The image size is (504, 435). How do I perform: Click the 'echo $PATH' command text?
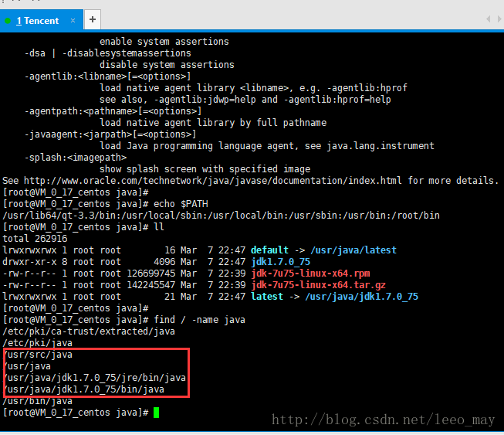[x=181, y=204]
